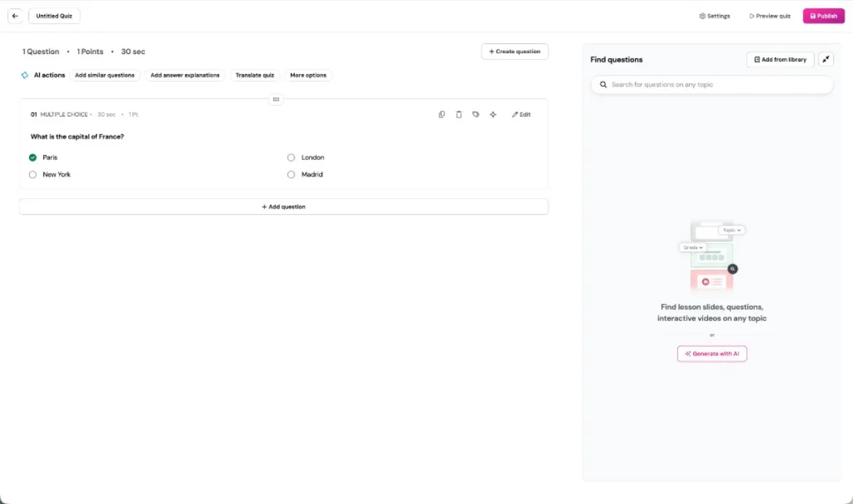
Task: Click the Generate with AI button
Action: [712, 354]
